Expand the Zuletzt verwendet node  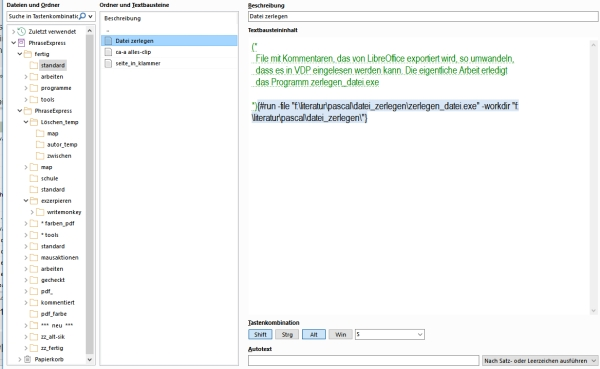tap(14, 31)
